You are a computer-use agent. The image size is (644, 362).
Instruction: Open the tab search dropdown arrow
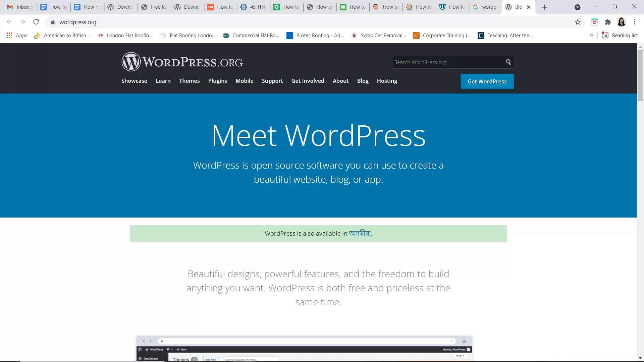click(578, 7)
